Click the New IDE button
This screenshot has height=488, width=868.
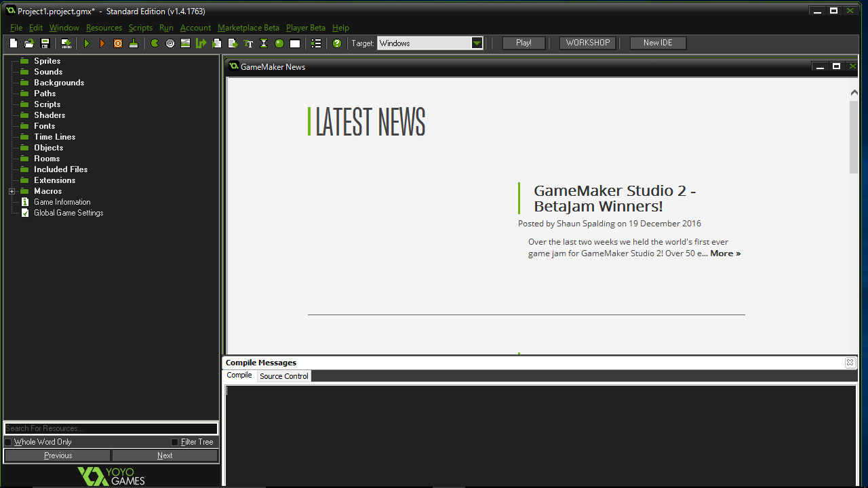coord(657,43)
